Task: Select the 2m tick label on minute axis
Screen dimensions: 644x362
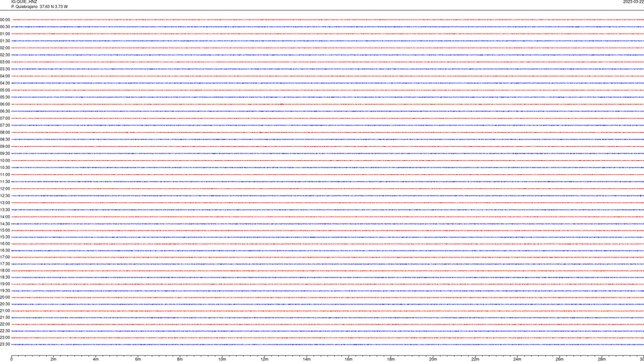Action: pyautogui.click(x=54, y=359)
